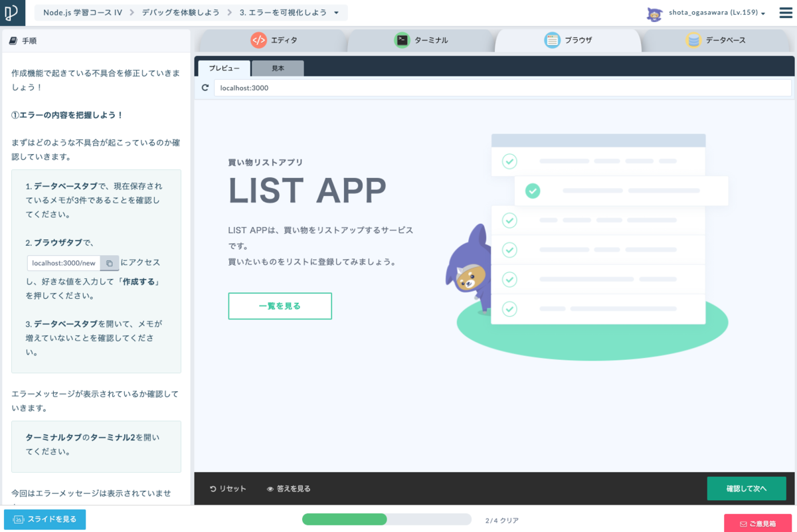Click the LIST APP heading
Image resolution: width=797 pixels, height=532 pixels.
point(308,191)
